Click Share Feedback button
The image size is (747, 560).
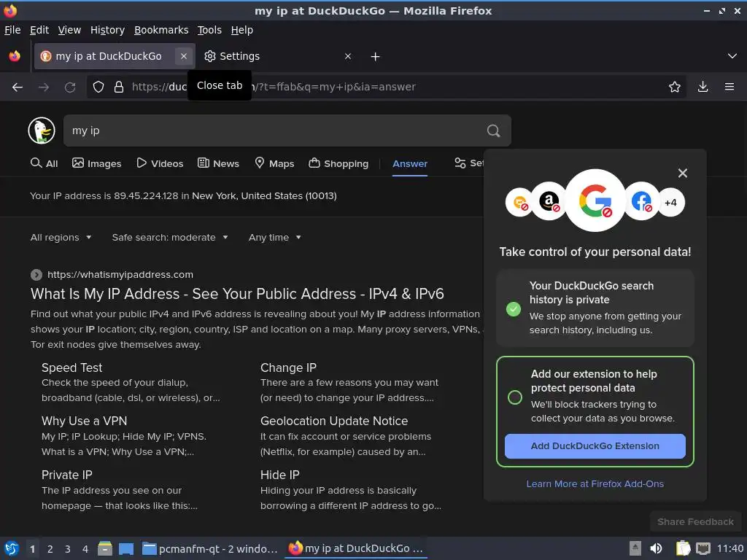pos(695,522)
